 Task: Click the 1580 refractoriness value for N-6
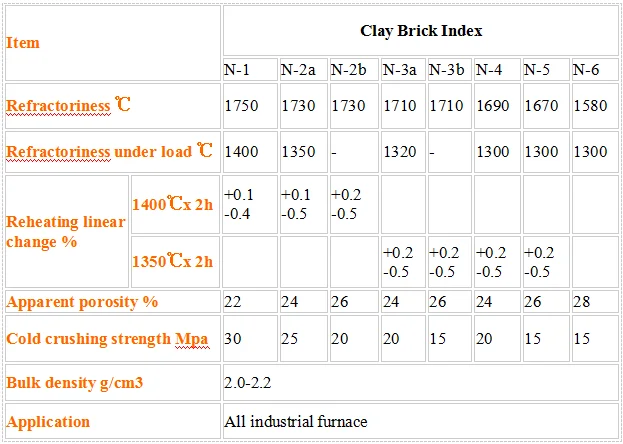click(x=590, y=106)
